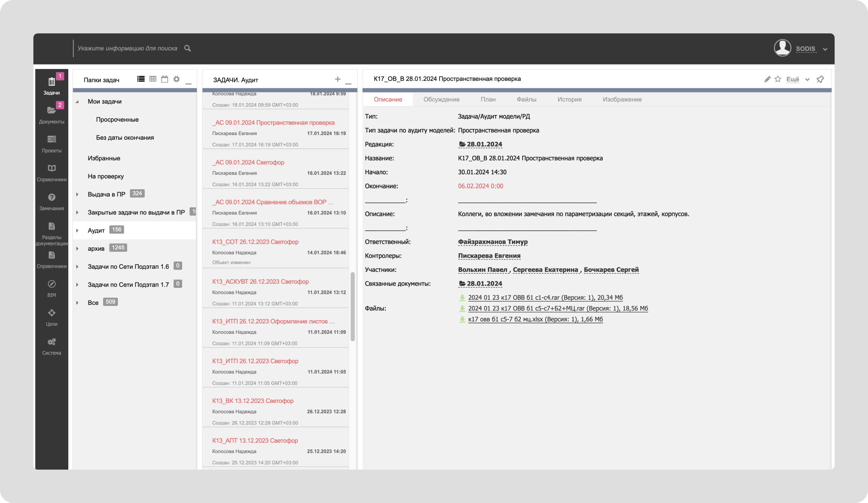Minimize the Папки задач panel
The image size is (868, 503).
[x=188, y=83]
